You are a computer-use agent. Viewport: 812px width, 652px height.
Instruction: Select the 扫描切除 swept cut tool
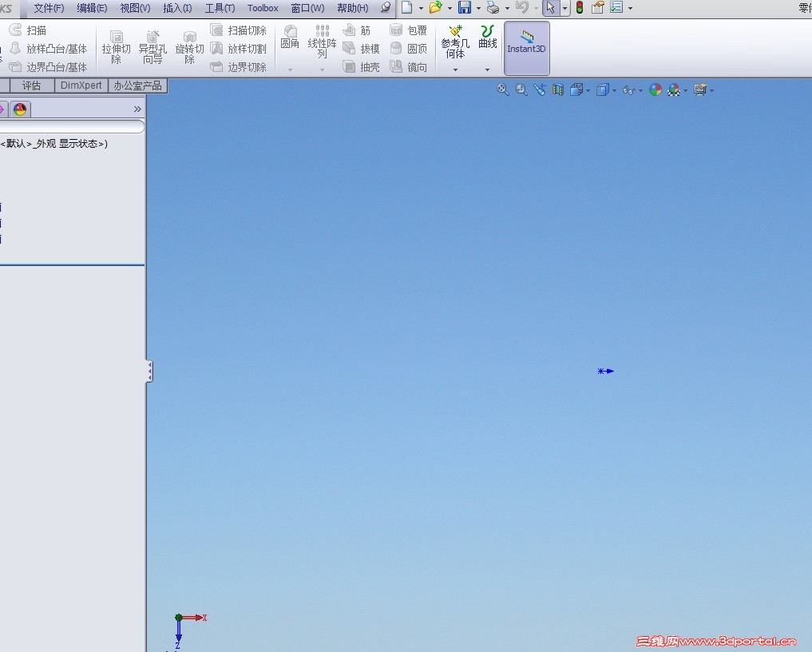(x=239, y=30)
